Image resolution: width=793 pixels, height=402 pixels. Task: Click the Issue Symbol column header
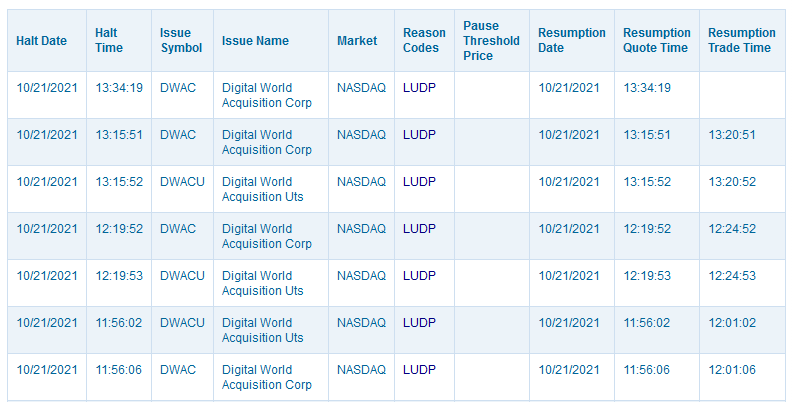pos(181,40)
